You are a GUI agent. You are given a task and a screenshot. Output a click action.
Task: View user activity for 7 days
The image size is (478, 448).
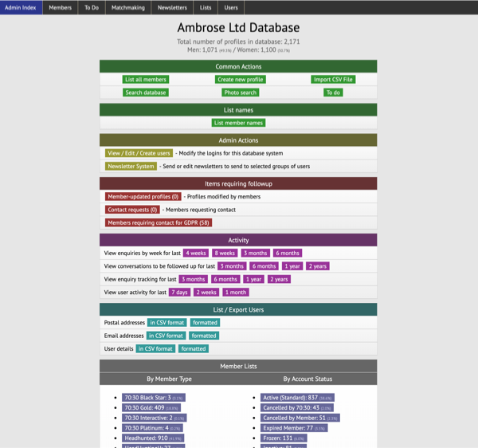pos(179,293)
